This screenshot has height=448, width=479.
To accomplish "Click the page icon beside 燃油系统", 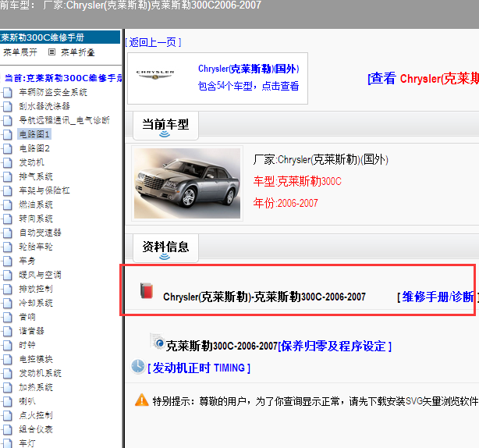I will [8, 204].
